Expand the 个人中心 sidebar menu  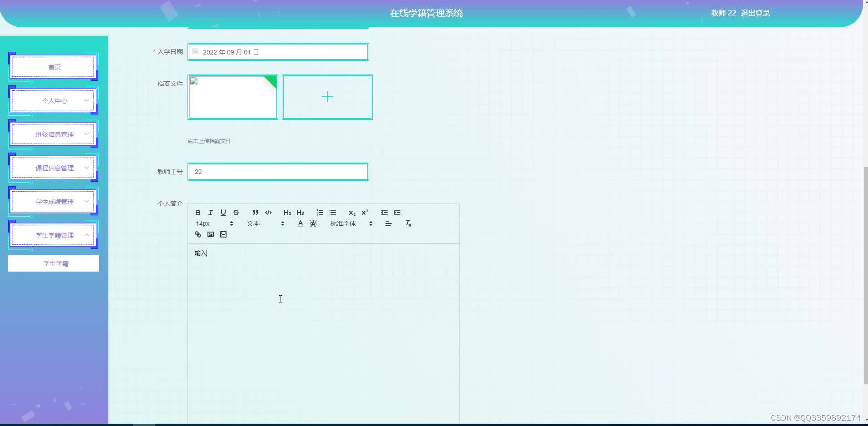point(54,101)
